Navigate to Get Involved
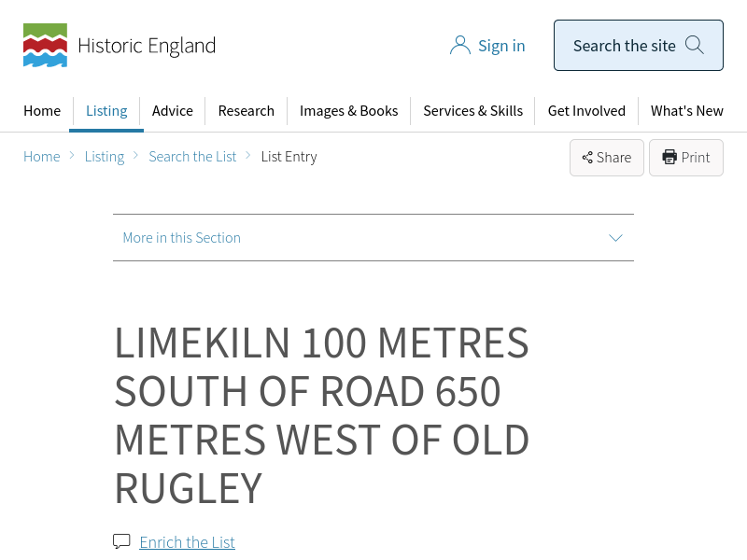Screen dimensions: 747x560 point(586,111)
